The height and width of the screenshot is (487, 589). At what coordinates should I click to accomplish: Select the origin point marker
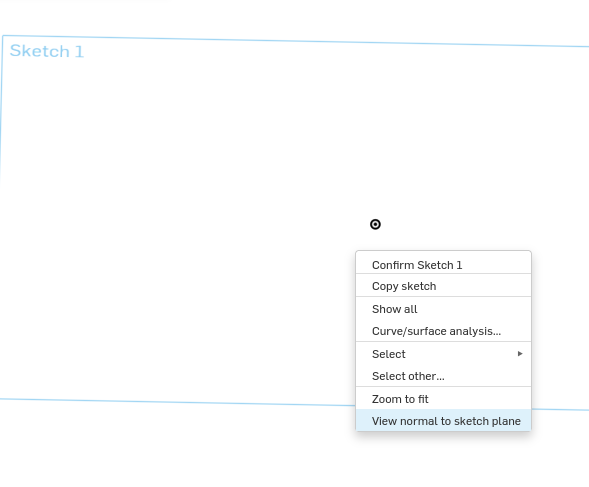pos(375,224)
